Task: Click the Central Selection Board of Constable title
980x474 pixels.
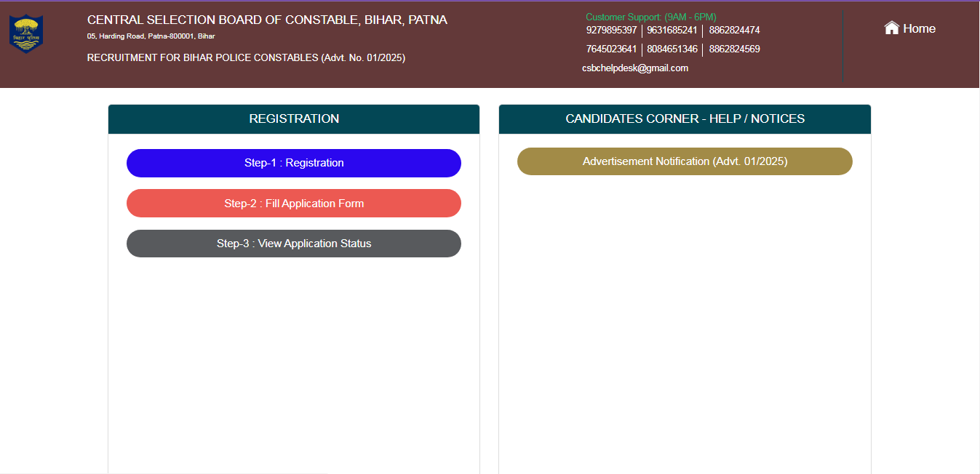Action: click(267, 20)
